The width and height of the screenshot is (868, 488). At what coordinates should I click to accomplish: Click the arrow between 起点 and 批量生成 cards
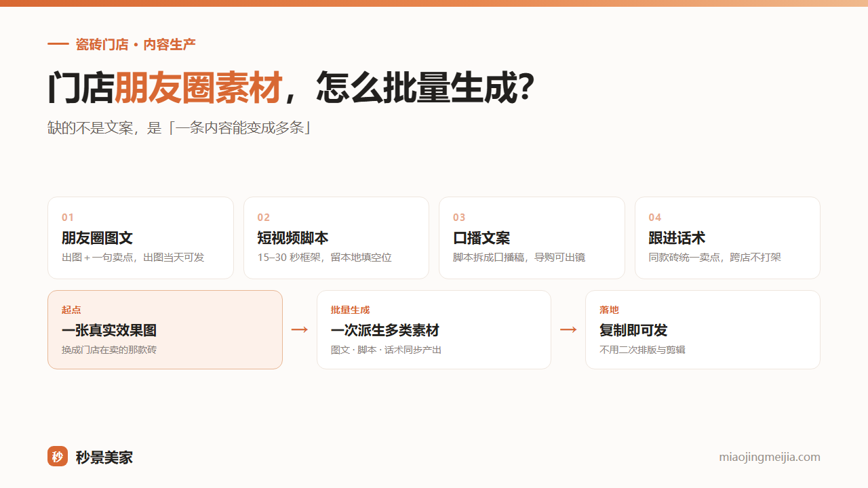tap(300, 329)
